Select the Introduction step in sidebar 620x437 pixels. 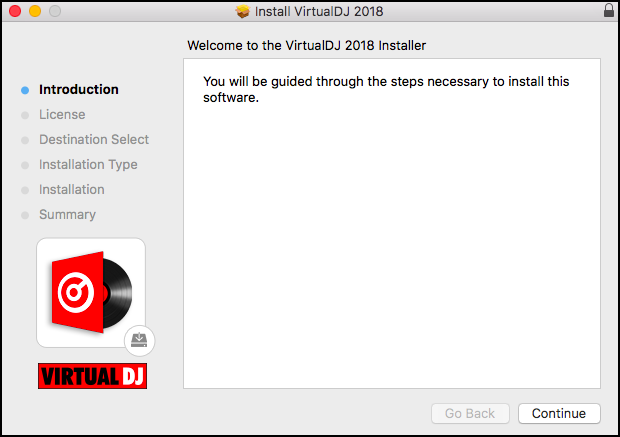pyautogui.click(x=79, y=89)
